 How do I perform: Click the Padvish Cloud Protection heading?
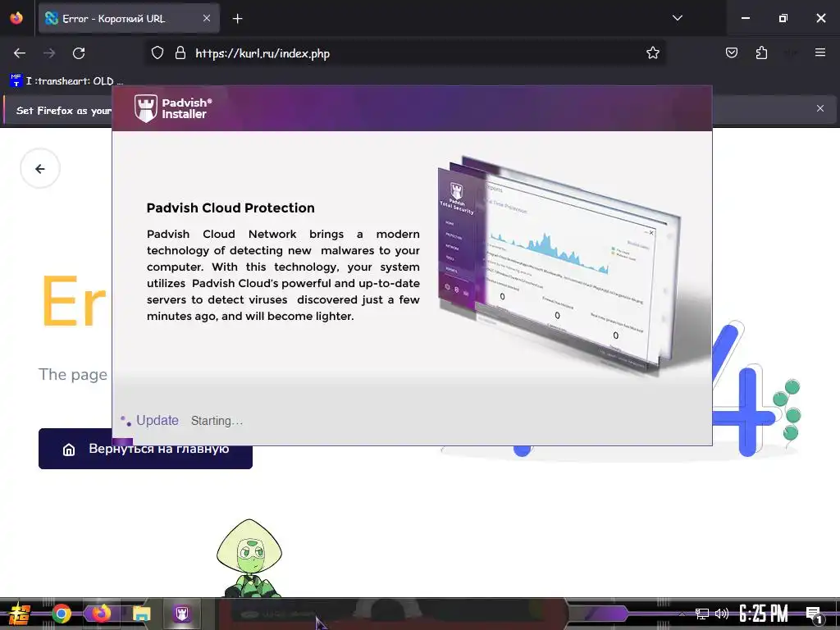point(231,208)
